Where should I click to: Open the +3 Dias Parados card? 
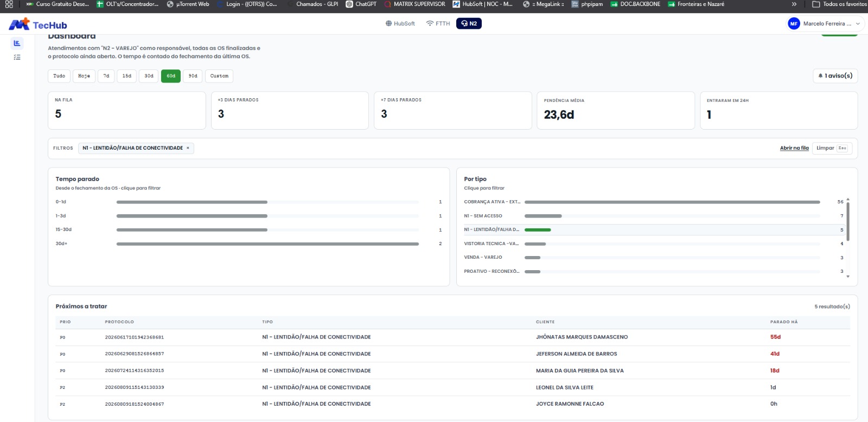pos(290,110)
